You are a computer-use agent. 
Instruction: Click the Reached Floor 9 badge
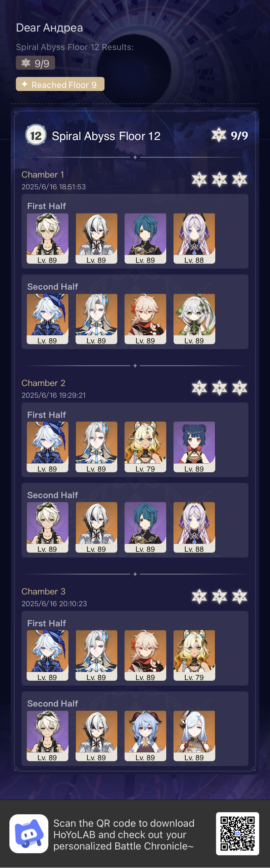click(60, 84)
